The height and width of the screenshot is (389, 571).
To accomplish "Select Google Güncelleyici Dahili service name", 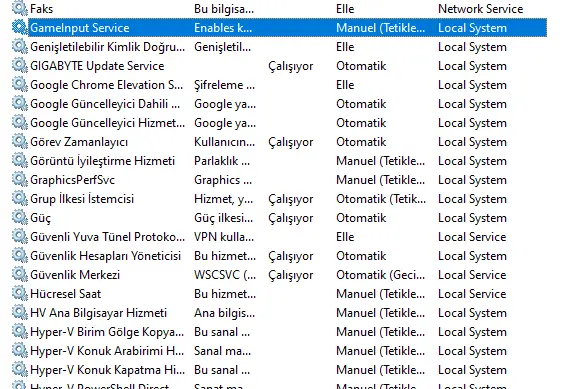I will coord(105,104).
